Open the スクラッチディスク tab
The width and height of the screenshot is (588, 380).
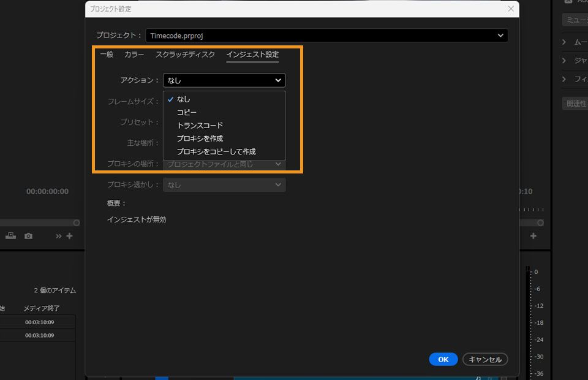185,54
